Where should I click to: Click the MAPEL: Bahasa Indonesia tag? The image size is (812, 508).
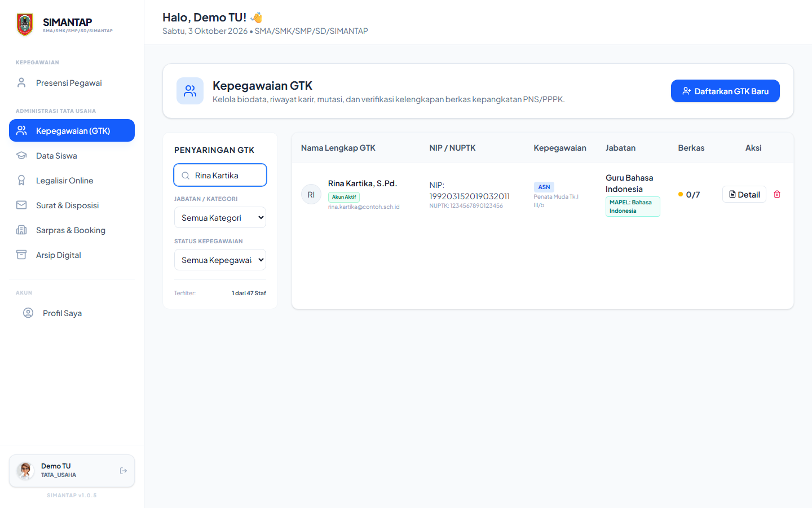633,207
